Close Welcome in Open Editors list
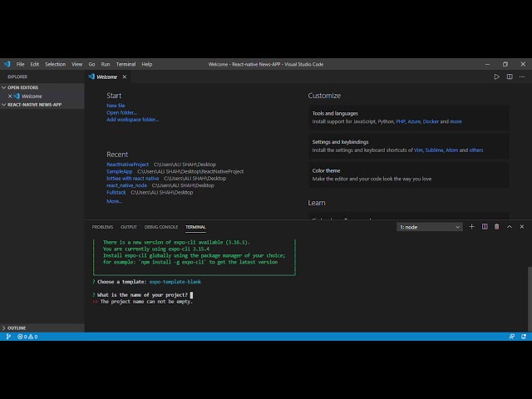The width and height of the screenshot is (532, 399). click(10, 96)
